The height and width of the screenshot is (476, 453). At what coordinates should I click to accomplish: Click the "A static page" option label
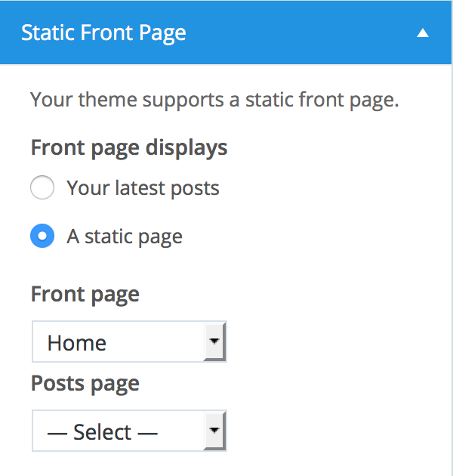(125, 236)
